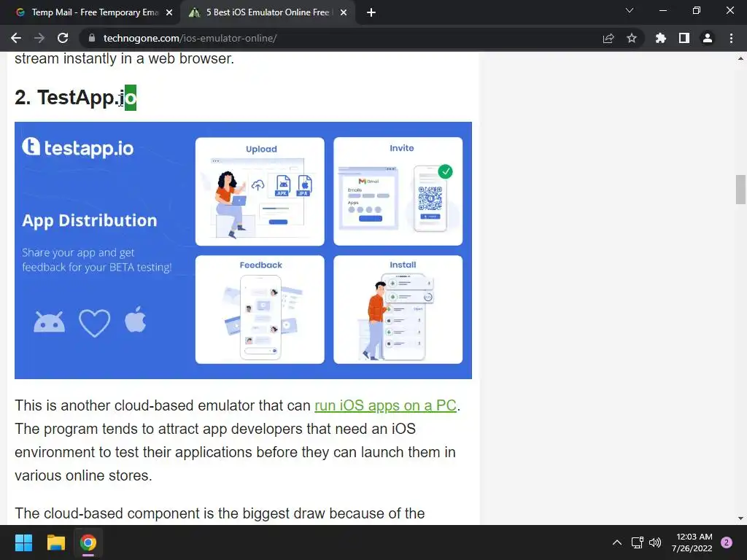Click the testapp.io banner image

click(x=243, y=251)
